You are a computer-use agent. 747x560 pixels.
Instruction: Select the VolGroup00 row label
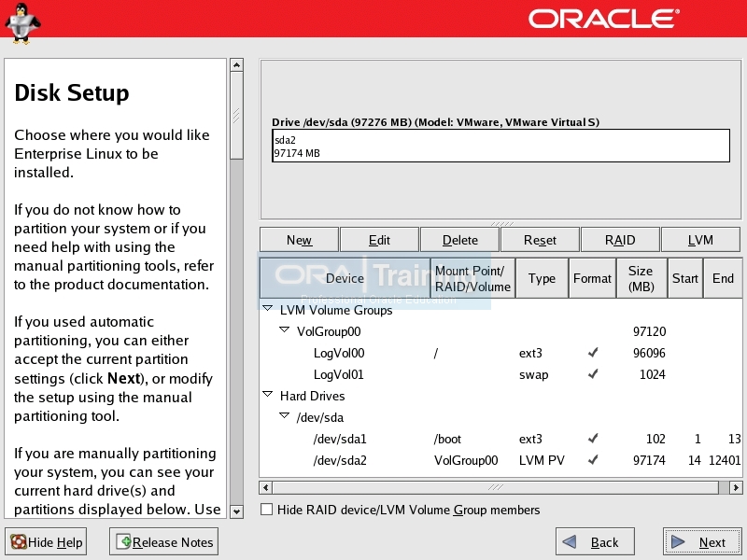(329, 331)
